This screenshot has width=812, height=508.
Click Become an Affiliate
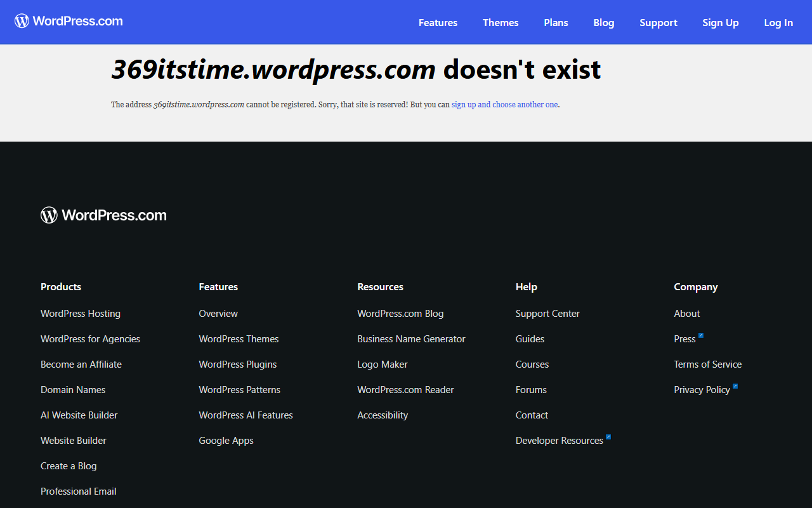tap(81, 364)
